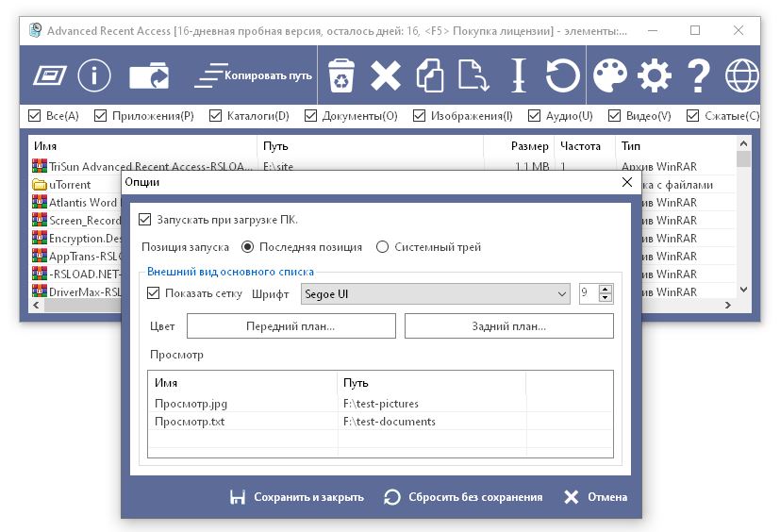Click the recycle bin toolbar icon
Image resolution: width=780 pixels, height=532 pixels.
(x=341, y=75)
